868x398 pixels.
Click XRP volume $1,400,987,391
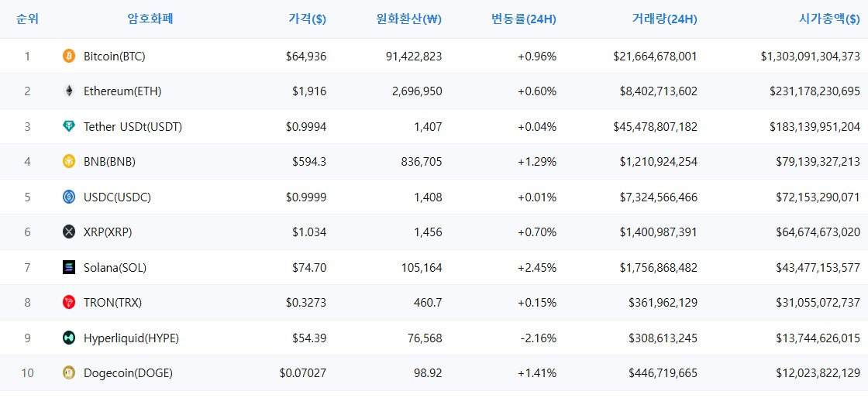click(658, 233)
